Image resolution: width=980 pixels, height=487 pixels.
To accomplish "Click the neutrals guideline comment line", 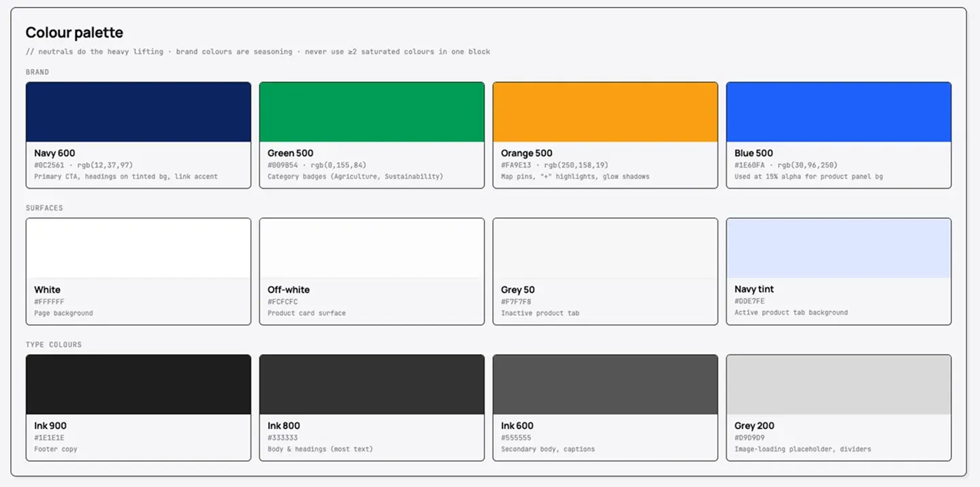I will [258, 52].
